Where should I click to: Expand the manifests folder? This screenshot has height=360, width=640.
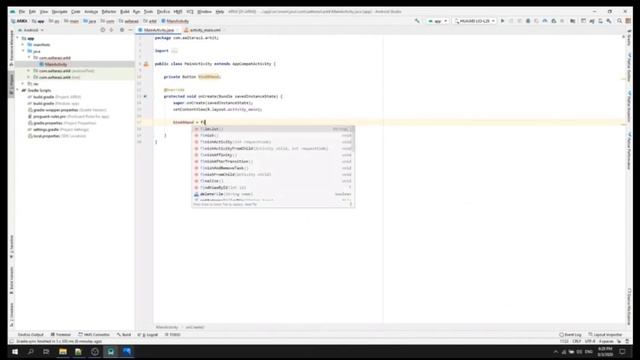pyautogui.click(x=23, y=45)
